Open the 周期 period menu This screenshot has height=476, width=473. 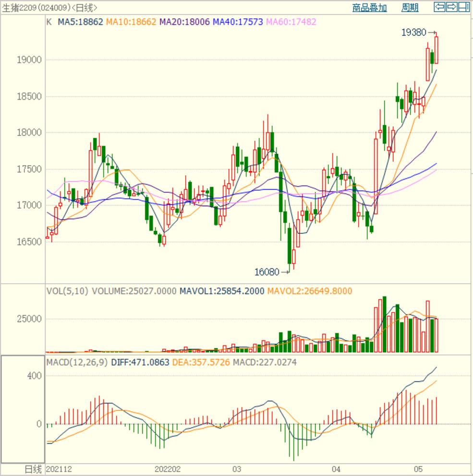tap(410, 8)
